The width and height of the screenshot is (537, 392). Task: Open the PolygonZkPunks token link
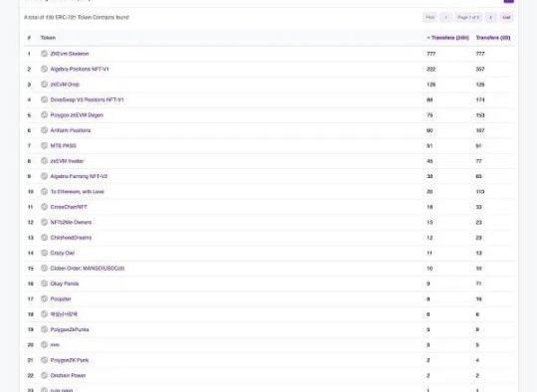click(70, 329)
